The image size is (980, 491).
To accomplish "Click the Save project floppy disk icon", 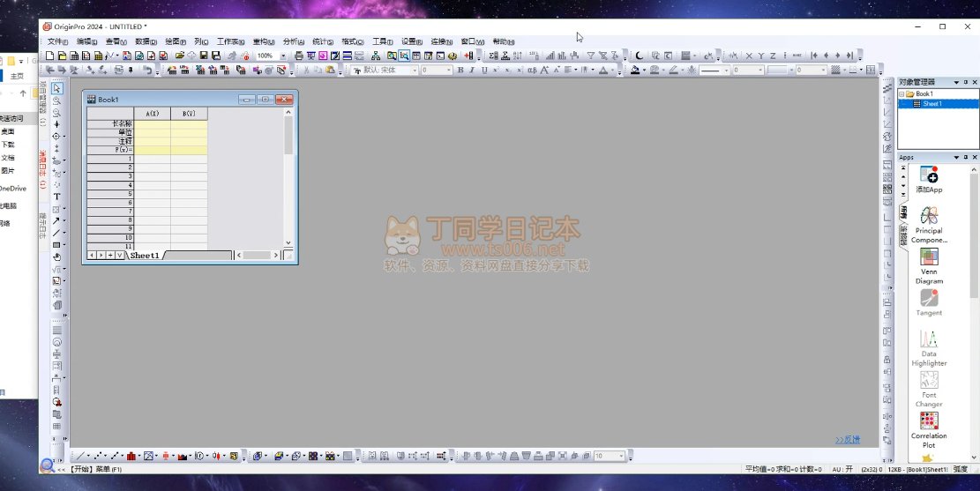I will point(204,56).
